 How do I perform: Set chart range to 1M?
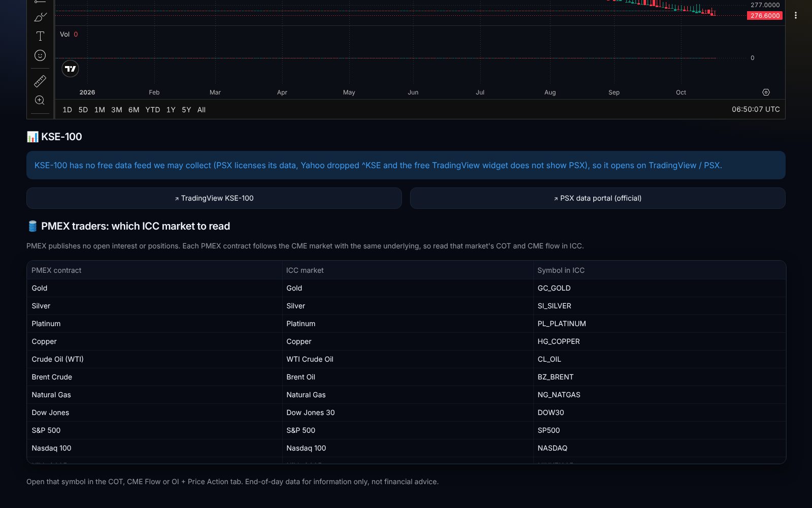tap(99, 110)
